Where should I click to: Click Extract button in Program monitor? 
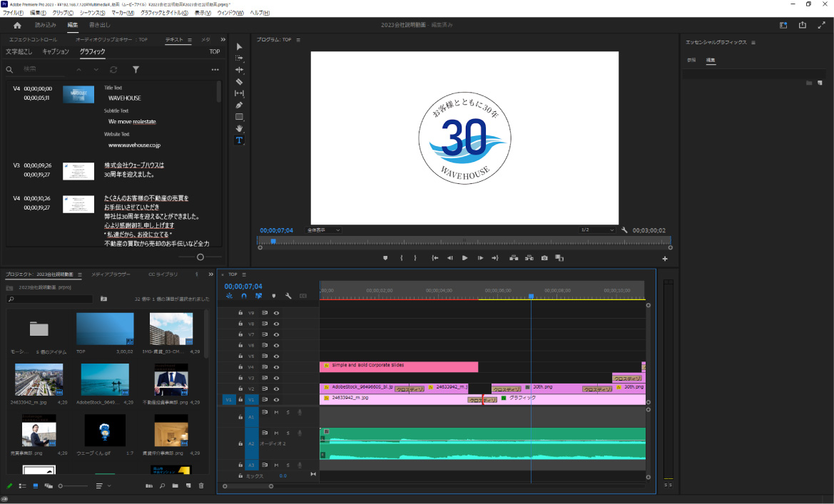[529, 258]
